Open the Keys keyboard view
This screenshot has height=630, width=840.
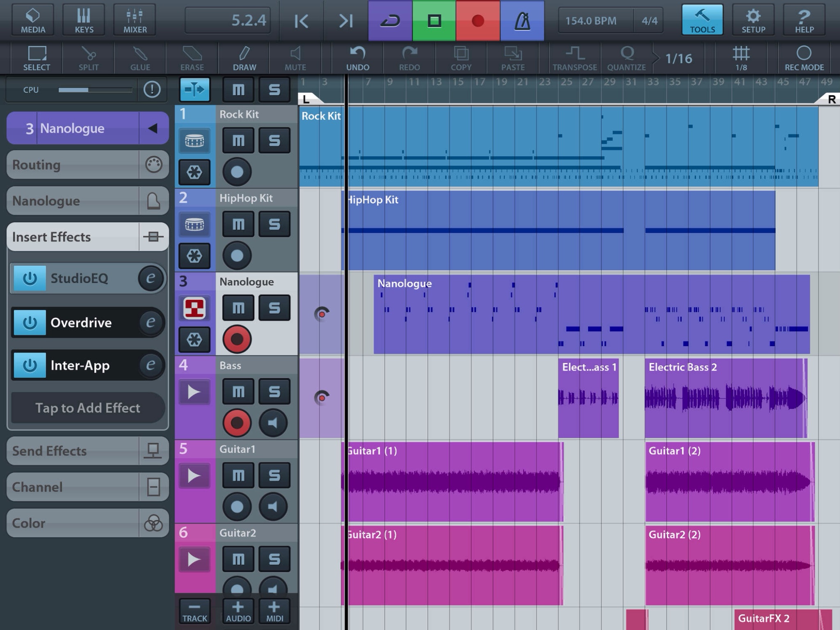click(83, 19)
